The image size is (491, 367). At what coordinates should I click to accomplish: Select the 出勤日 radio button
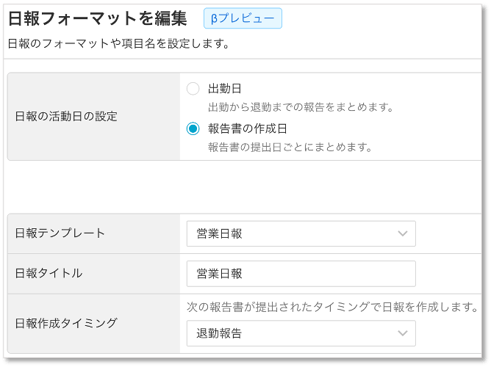(193, 89)
